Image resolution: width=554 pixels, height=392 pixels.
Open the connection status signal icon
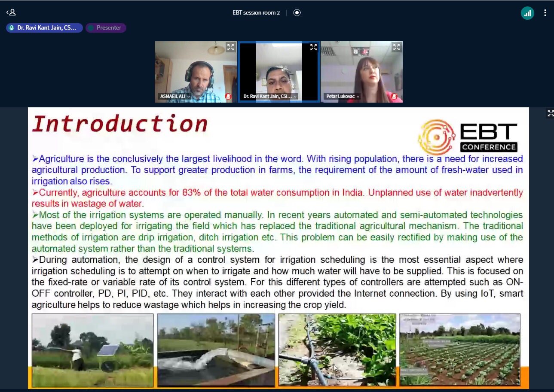click(x=527, y=13)
